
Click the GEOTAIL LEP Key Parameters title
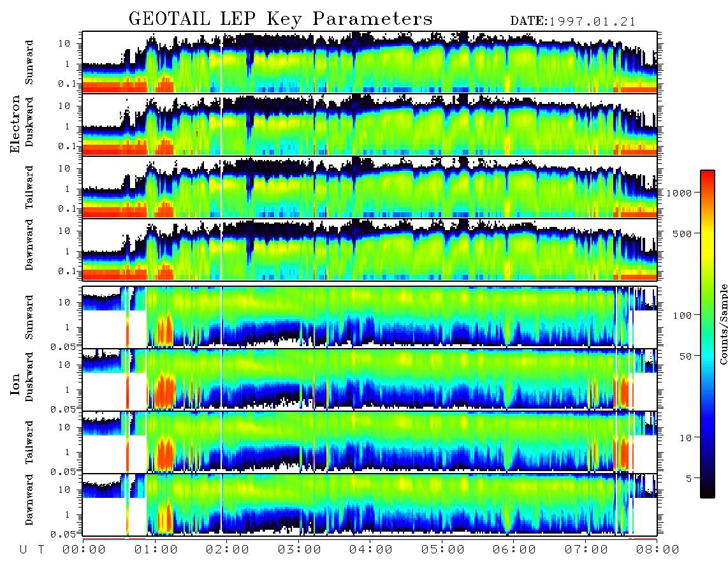(280, 19)
